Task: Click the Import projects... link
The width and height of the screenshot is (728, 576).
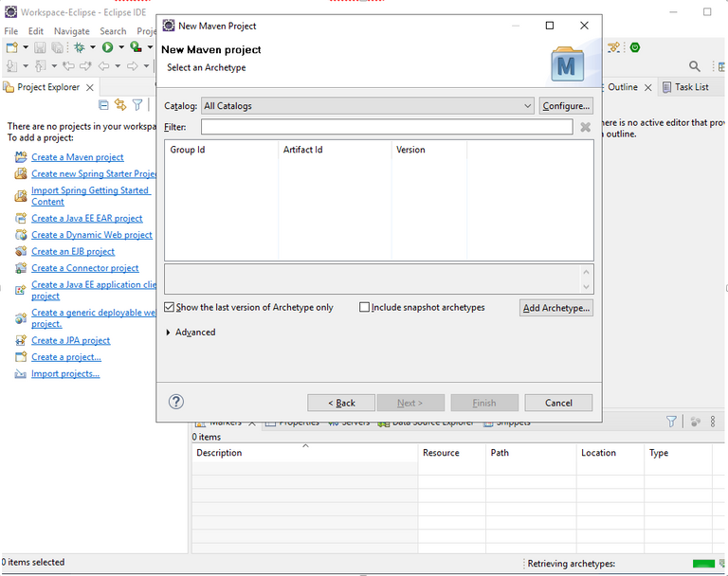Action: coord(65,374)
